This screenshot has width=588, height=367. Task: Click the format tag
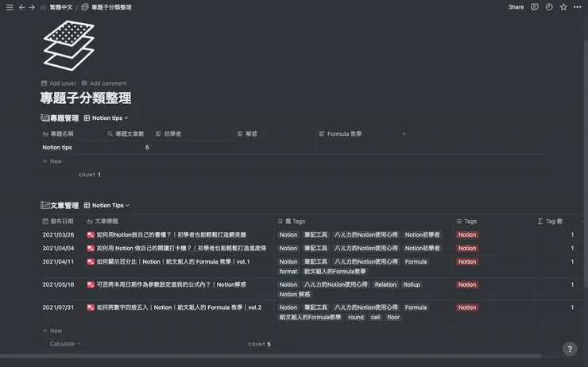(x=288, y=272)
